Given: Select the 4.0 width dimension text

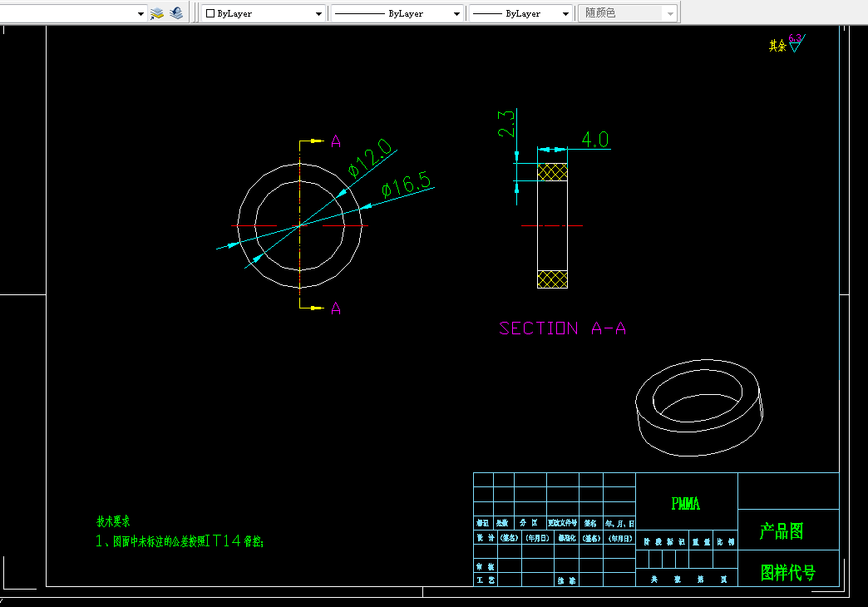Looking at the screenshot, I should pyautogui.click(x=595, y=139).
